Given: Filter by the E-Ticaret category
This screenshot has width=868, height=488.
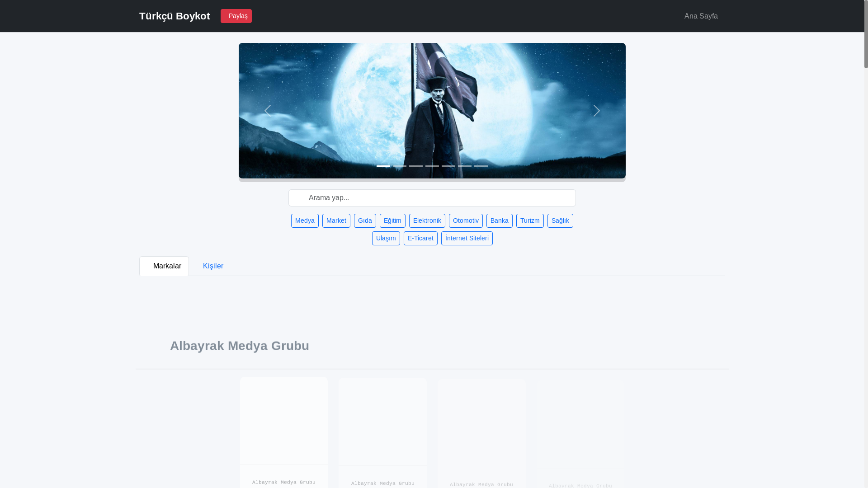Looking at the screenshot, I should [420, 238].
